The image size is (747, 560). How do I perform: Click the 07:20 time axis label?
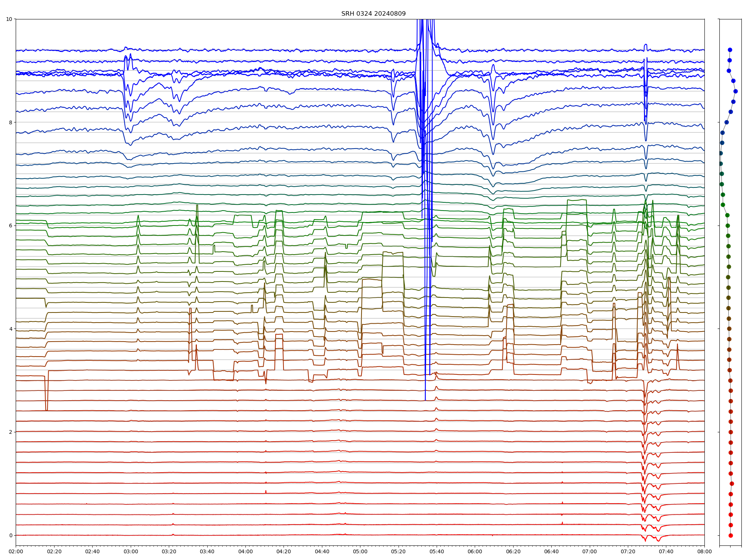coord(628,551)
